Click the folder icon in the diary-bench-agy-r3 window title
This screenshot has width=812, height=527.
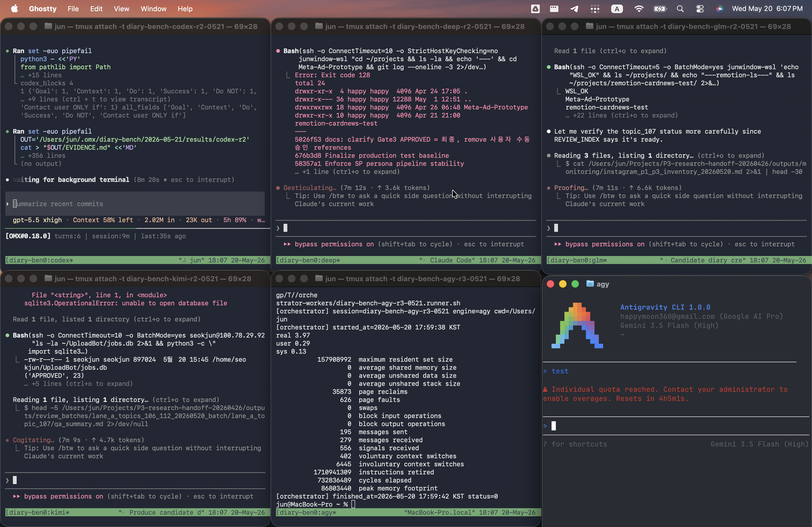(319, 279)
